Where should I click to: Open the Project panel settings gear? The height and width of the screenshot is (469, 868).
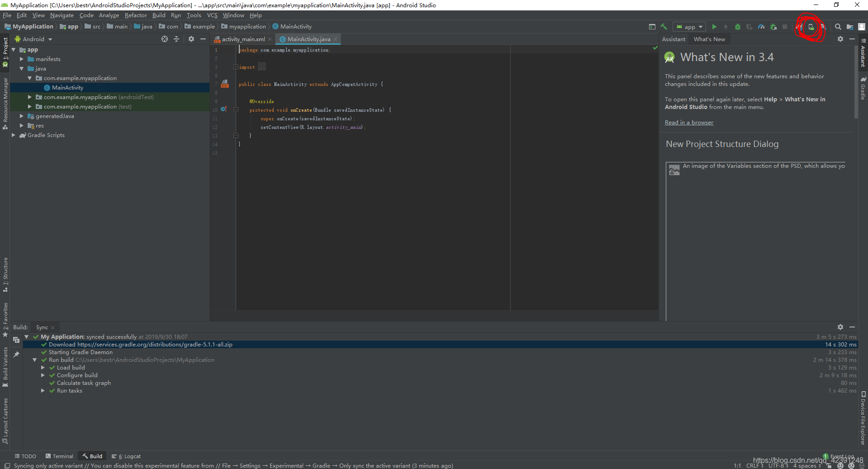[191, 39]
